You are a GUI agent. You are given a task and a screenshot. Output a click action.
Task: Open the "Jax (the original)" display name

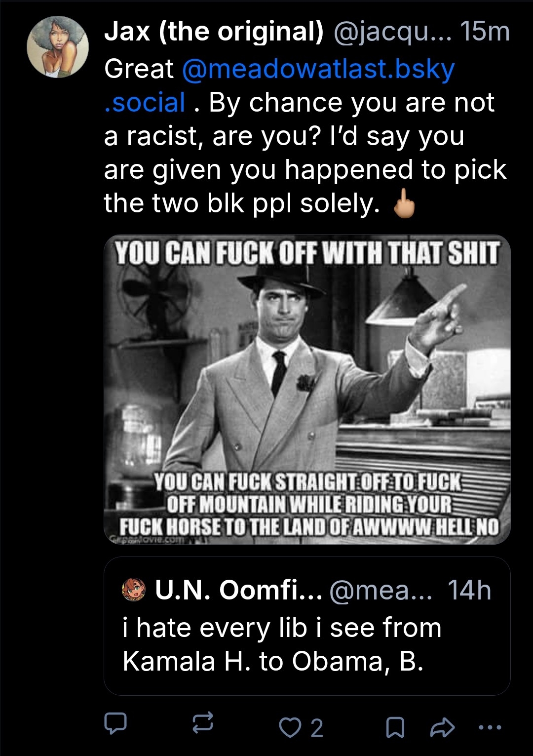pos(214,32)
